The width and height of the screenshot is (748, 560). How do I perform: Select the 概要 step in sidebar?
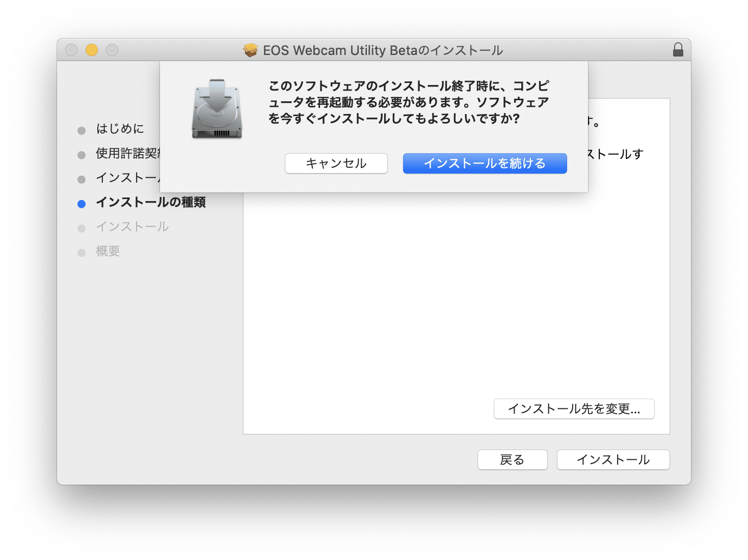coord(108,251)
